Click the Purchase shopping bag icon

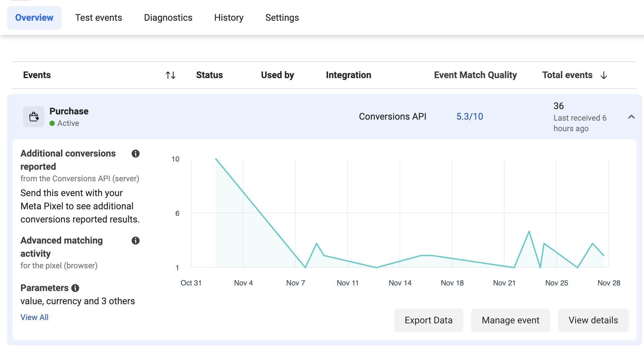tap(34, 117)
